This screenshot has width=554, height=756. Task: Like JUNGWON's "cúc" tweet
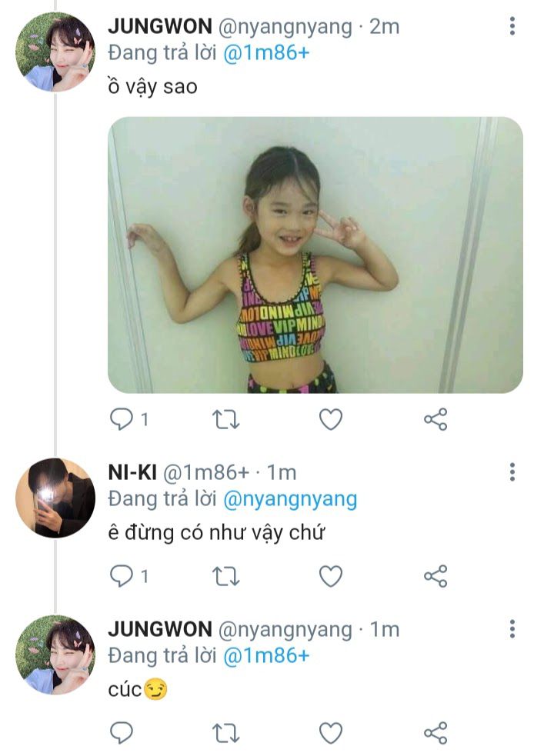click(331, 733)
